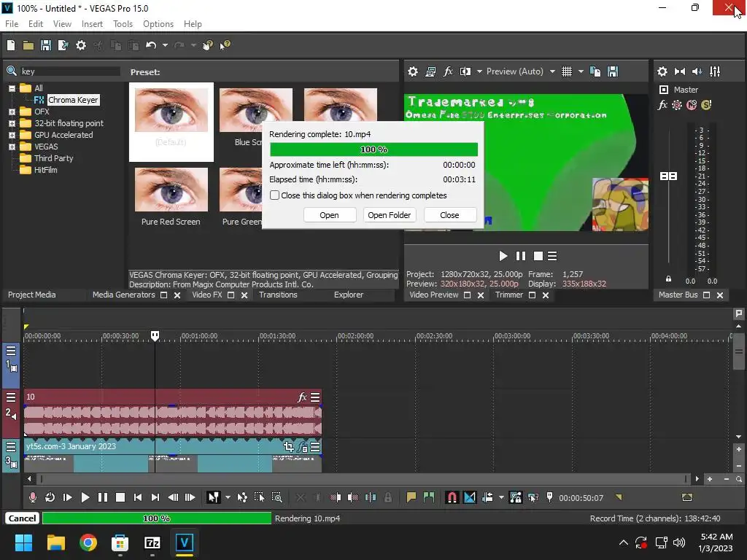Expand the VEGAS folder in tree

point(12,147)
